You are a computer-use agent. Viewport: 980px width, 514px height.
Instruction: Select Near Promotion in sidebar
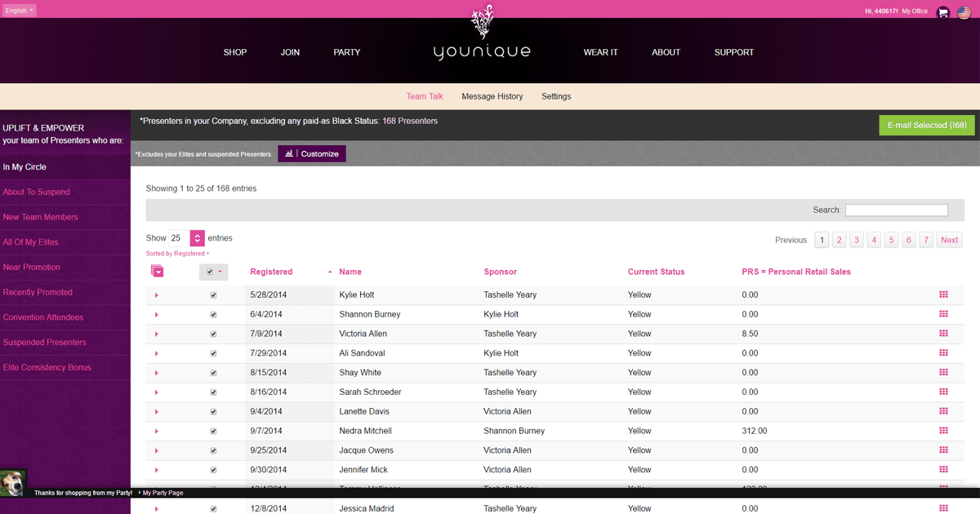point(32,267)
